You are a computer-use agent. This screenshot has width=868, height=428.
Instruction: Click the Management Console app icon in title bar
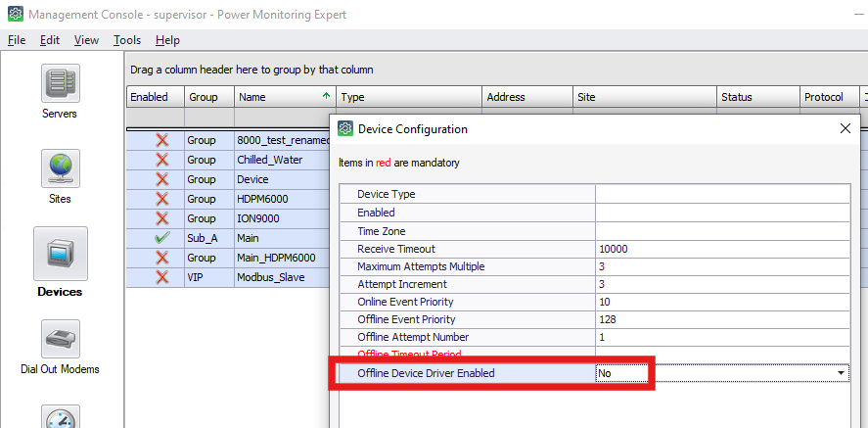(15, 15)
